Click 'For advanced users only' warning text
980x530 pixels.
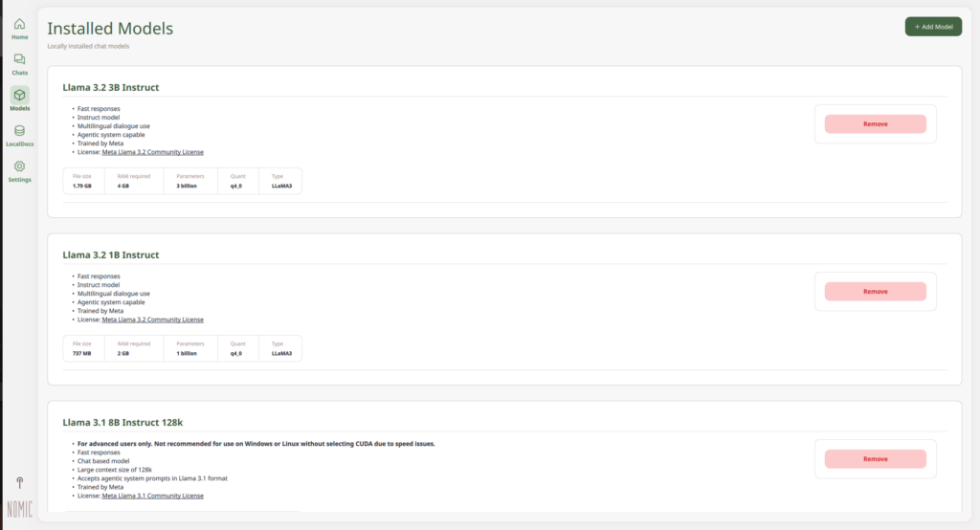[256, 444]
